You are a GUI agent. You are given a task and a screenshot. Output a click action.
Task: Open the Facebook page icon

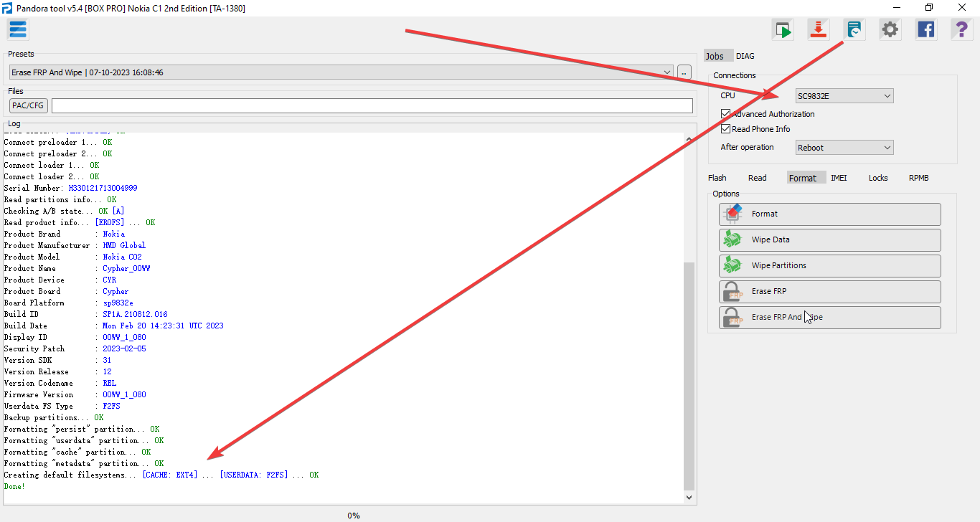coord(926,29)
